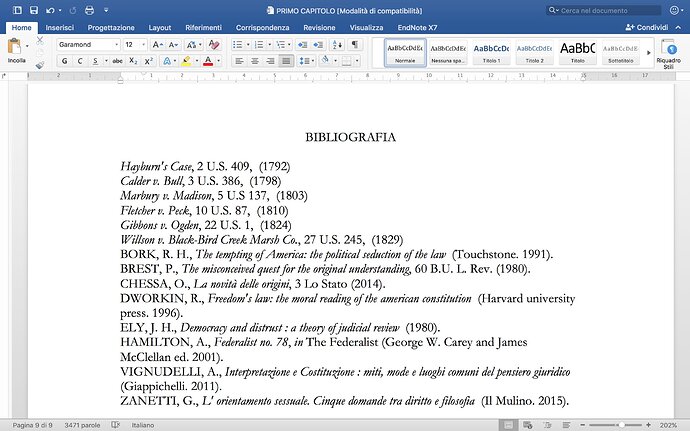
Task: Collapse the ribbon chevron
Action: pos(678,27)
